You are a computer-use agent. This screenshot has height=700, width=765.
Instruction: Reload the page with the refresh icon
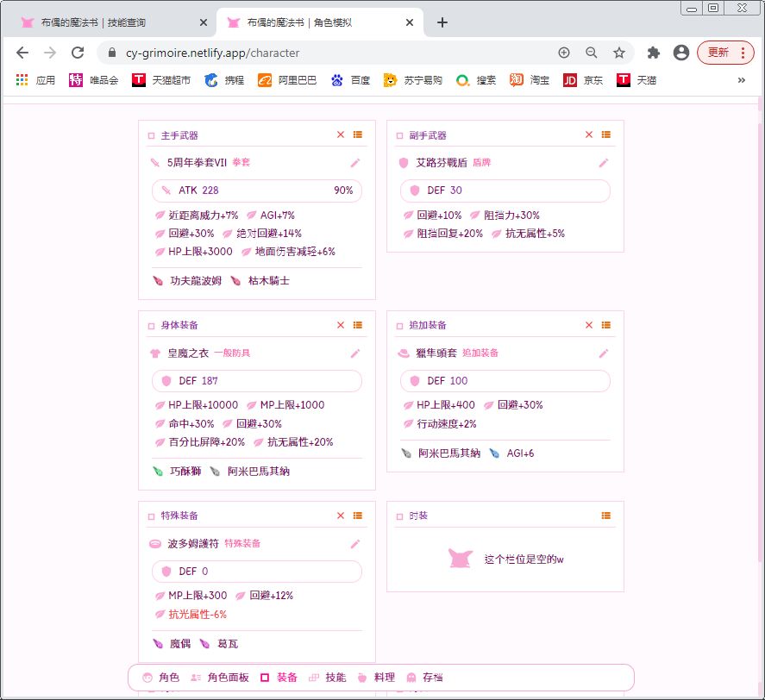[78, 53]
